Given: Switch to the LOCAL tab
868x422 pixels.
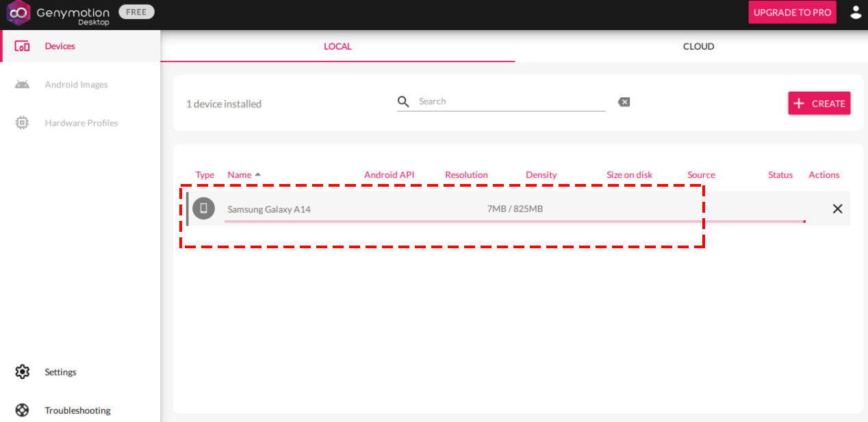Looking at the screenshot, I should (x=337, y=47).
